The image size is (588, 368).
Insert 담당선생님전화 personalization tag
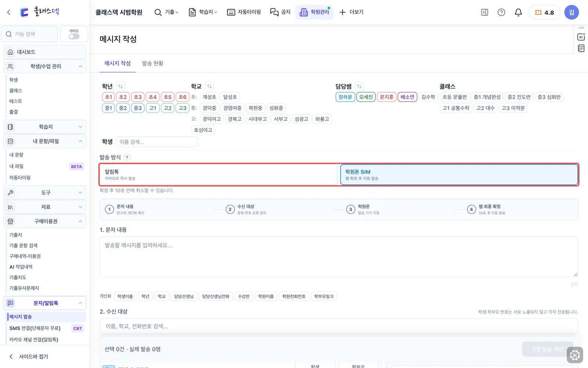[x=216, y=296]
